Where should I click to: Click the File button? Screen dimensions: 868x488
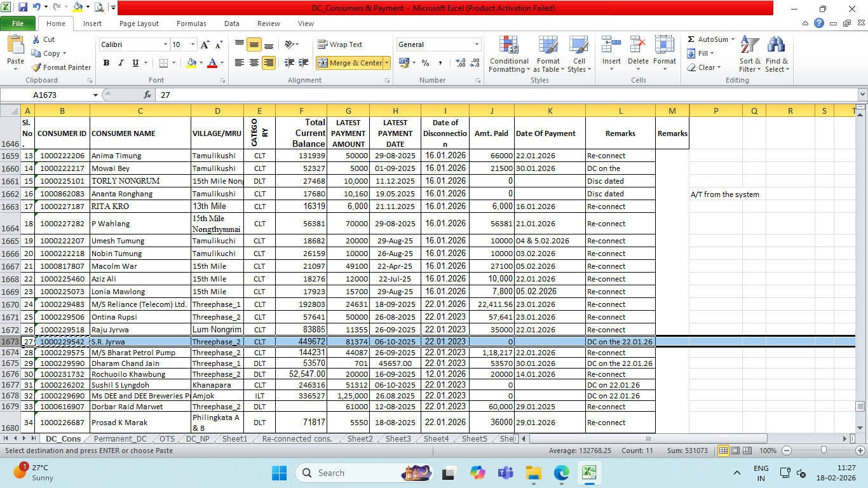(x=18, y=24)
